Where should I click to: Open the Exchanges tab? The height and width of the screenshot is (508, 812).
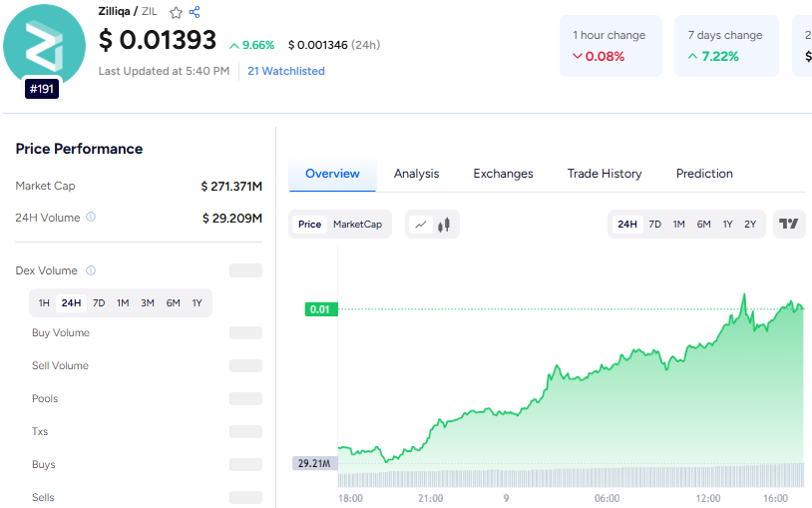click(503, 174)
